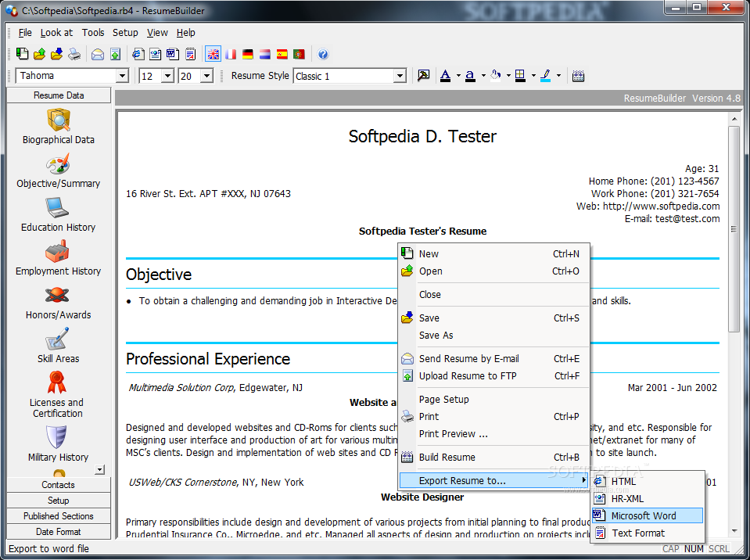750x560 pixels.
Task: Open the File menu
Action: pyautogui.click(x=25, y=33)
